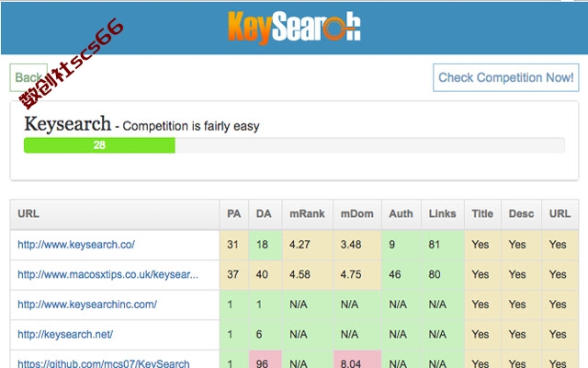Click the mRank column header
The width and height of the screenshot is (588, 368).
[x=307, y=213]
